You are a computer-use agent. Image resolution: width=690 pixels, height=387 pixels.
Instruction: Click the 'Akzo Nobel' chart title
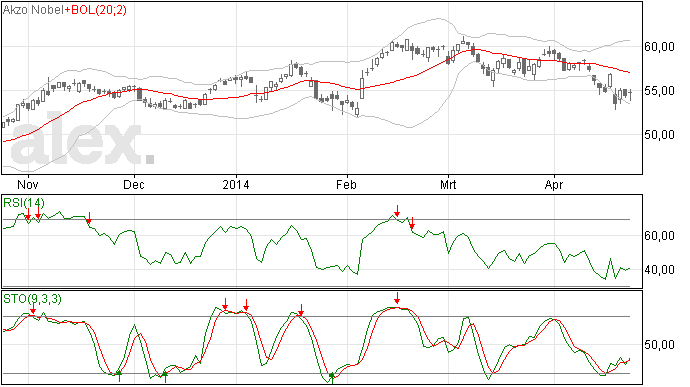tap(33, 10)
